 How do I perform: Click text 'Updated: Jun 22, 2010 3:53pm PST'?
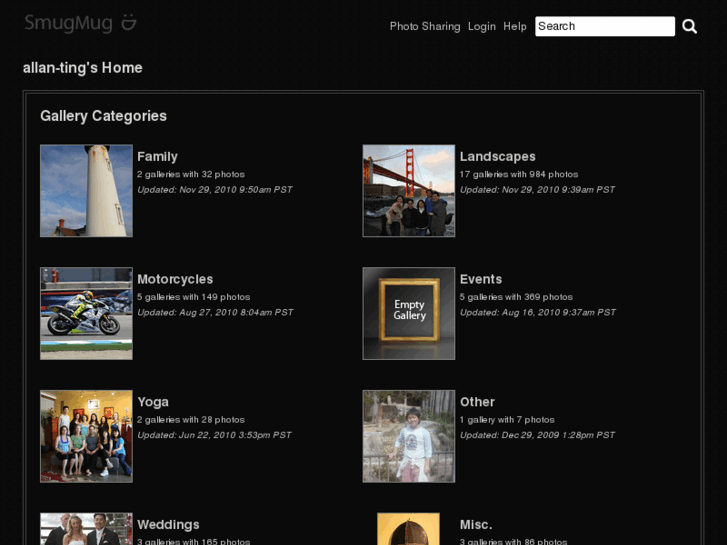214,435
